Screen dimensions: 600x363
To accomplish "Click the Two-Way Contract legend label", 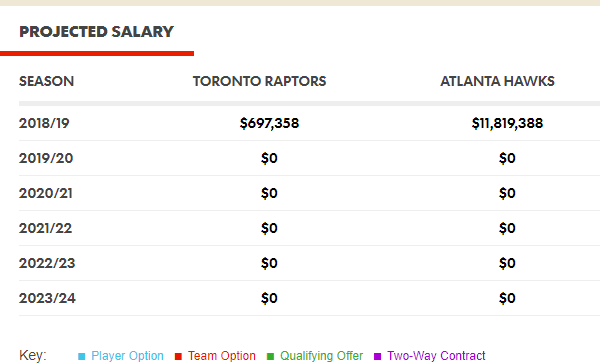I will coord(436,356).
